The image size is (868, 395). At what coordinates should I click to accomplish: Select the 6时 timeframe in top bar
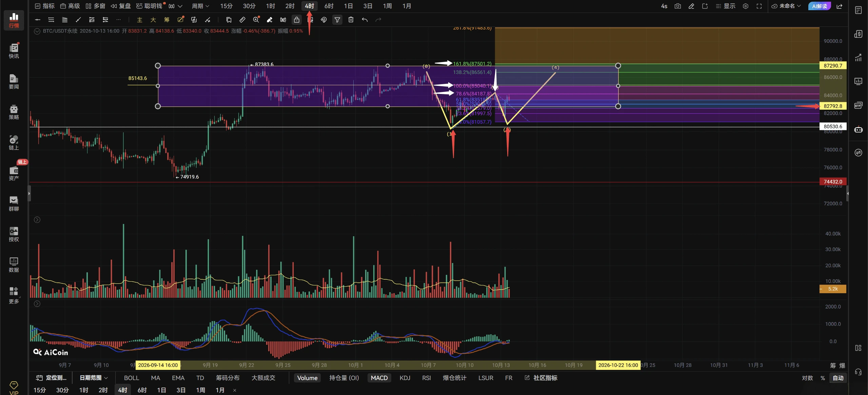329,6
